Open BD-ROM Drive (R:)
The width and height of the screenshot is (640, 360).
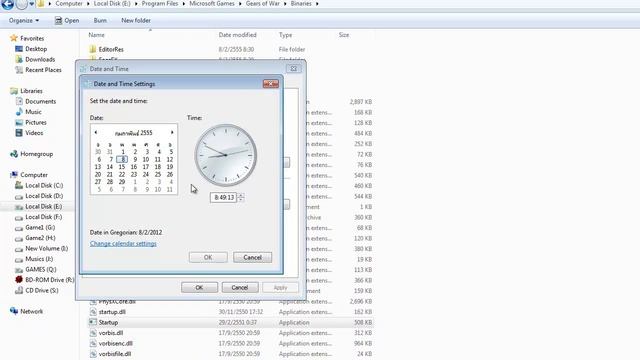click(x=50, y=280)
